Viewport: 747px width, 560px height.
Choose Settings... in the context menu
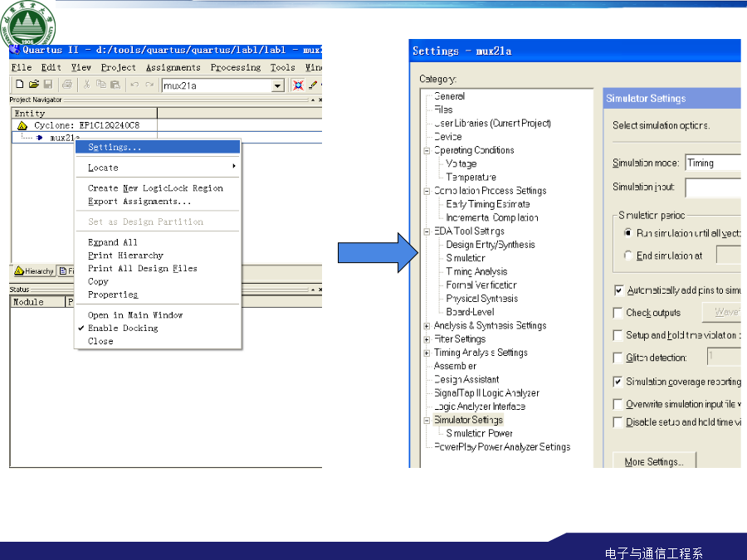(x=158, y=147)
